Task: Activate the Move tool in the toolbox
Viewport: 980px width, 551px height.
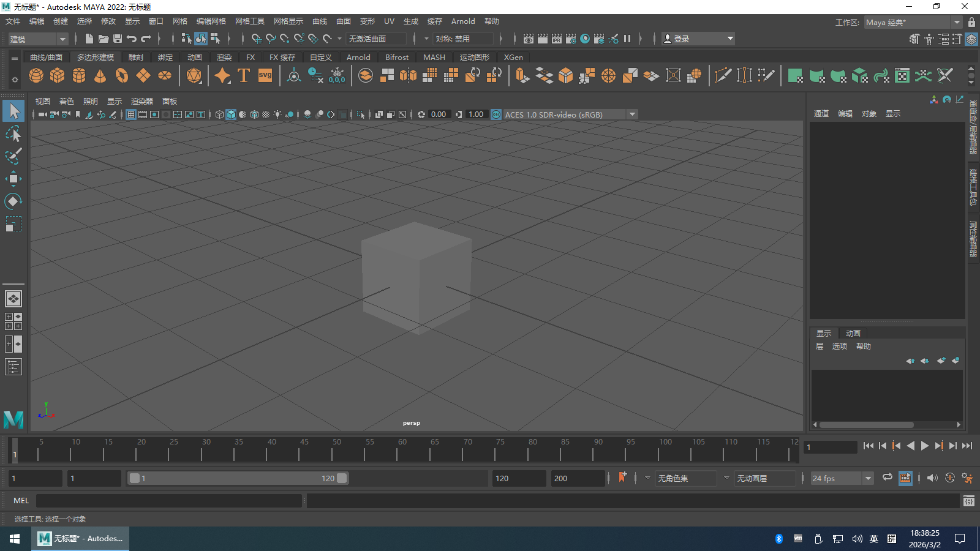Action: tap(13, 179)
